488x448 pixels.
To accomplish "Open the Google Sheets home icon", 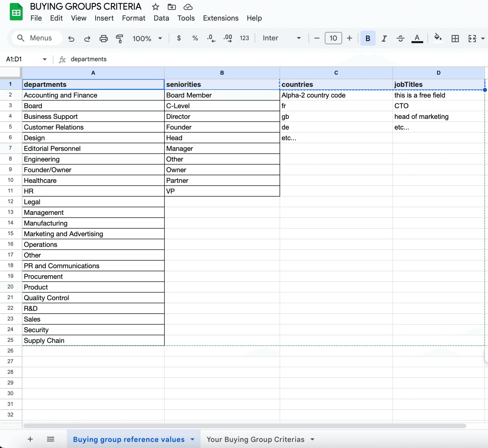I will click(16, 12).
